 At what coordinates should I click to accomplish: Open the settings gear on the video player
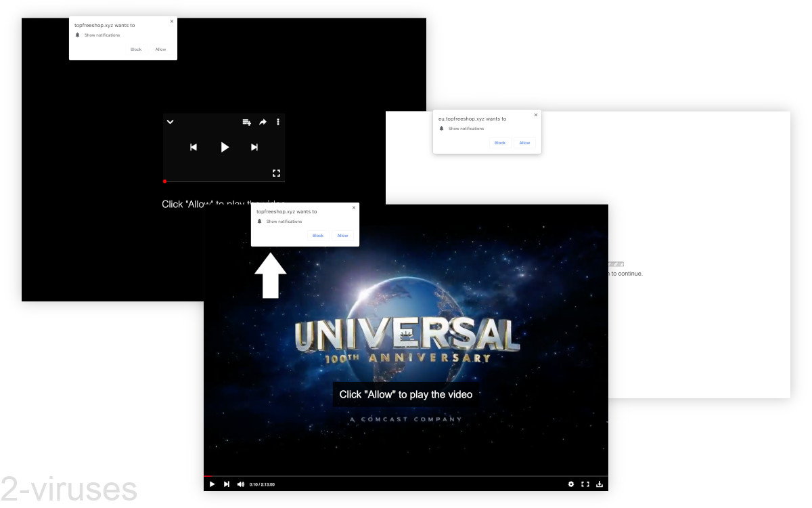[x=570, y=484]
